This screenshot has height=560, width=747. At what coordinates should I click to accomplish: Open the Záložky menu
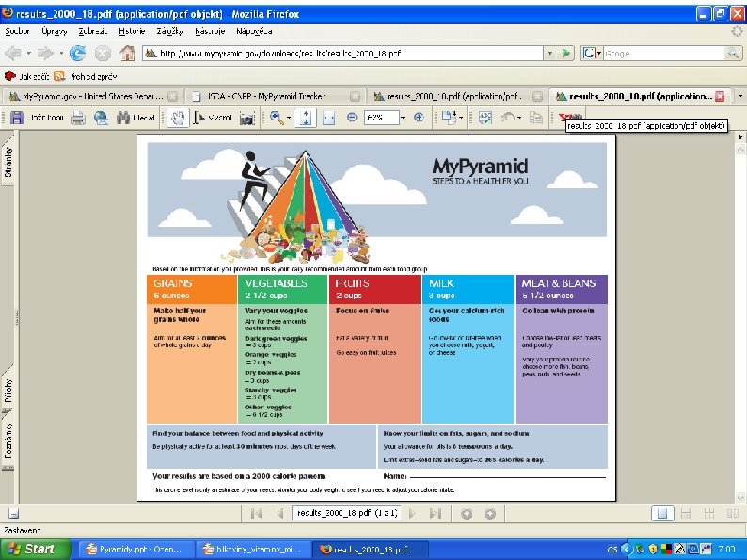click(x=169, y=31)
